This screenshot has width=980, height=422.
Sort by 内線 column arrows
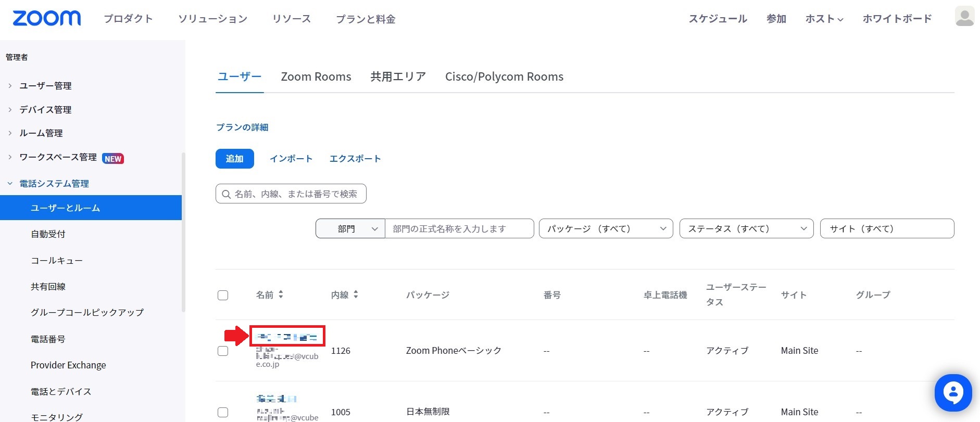pyautogui.click(x=356, y=295)
